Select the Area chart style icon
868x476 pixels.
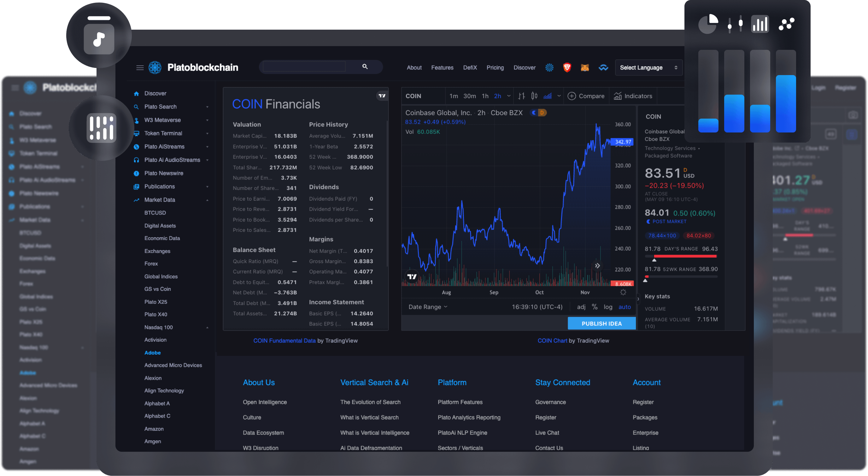548,96
